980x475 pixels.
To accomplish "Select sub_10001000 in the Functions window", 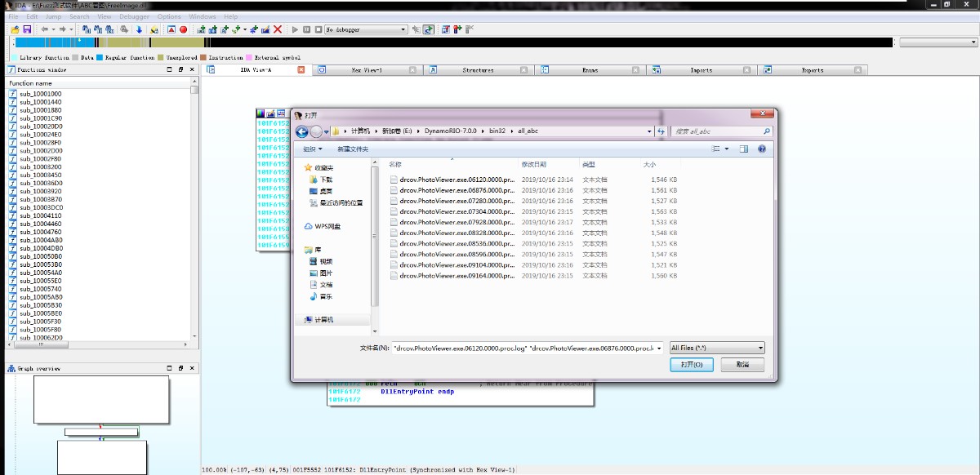I will pyautogui.click(x=41, y=94).
